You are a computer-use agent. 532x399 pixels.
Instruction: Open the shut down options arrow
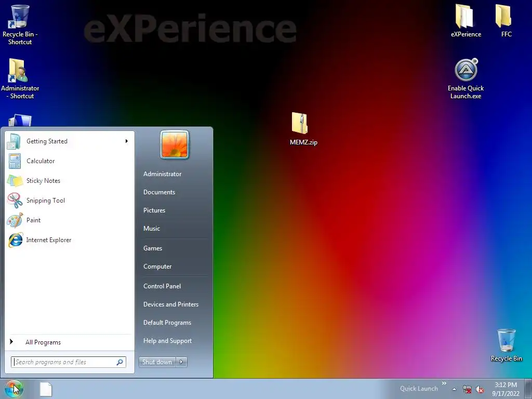pos(181,362)
